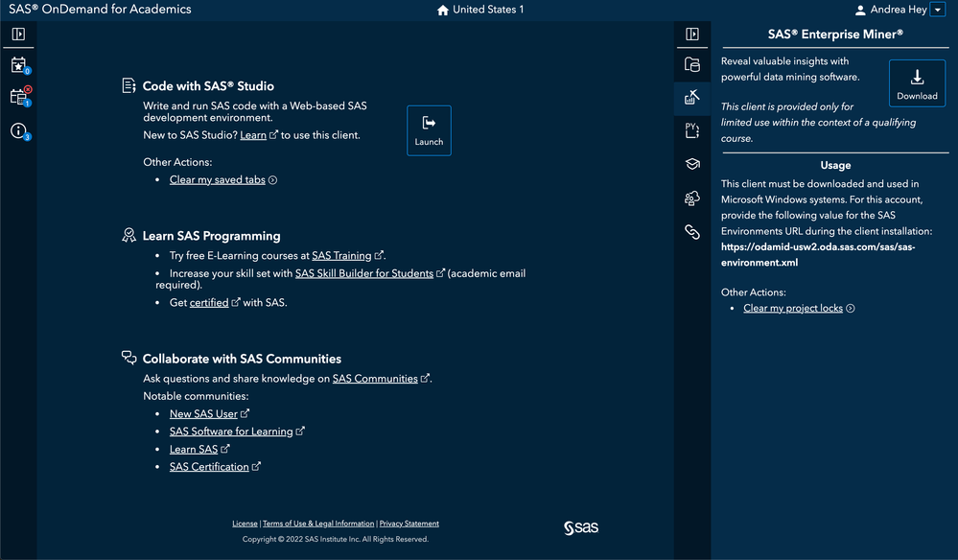Select the Python client sidebar icon
The height and width of the screenshot is (560, 958).
point(691,130)
